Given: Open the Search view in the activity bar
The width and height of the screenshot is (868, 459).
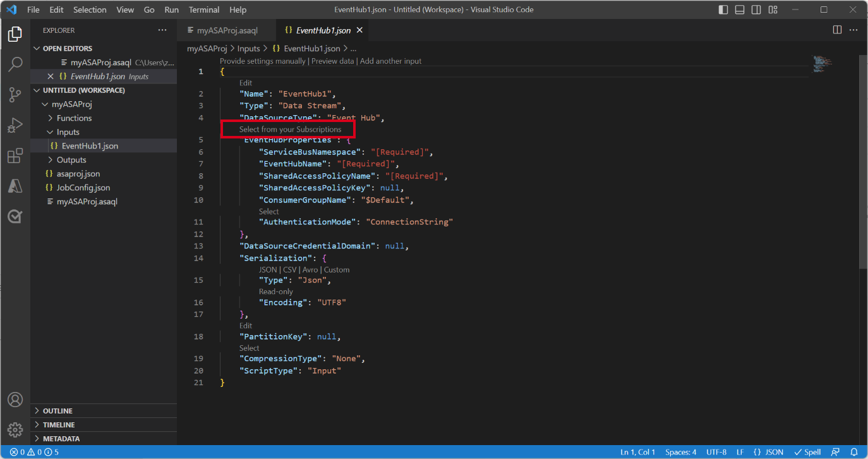Looking at the screenshot, I should (x=15, y=64).
